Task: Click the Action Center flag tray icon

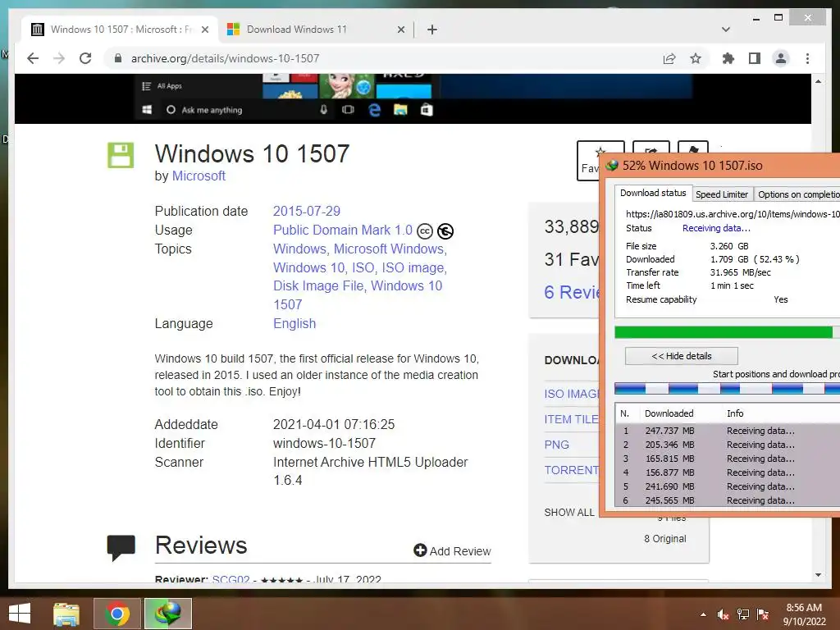Action: click(763, 614)
